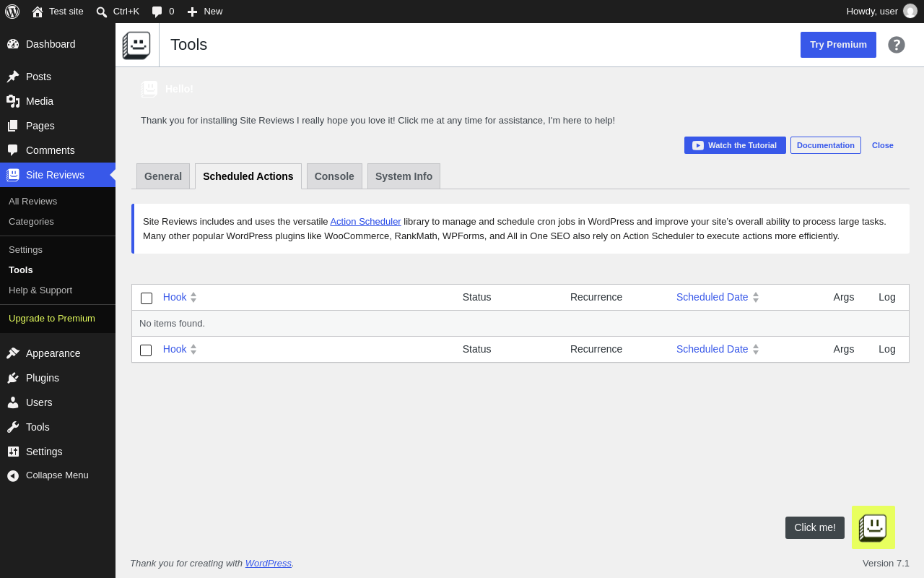Open the comments bubble in admin bar
The width and height of the screenshot is (924, 578).
coord(162,11)
